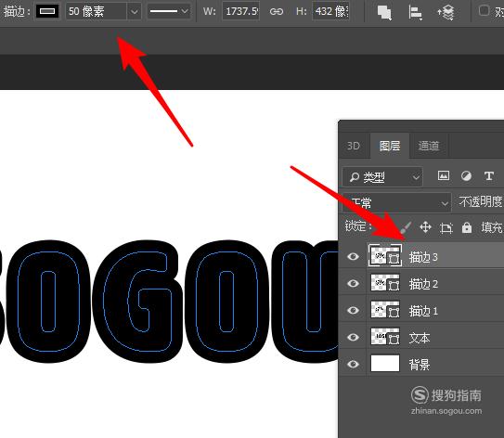Switch to the 图层 tab

click(x=390, y=146)
